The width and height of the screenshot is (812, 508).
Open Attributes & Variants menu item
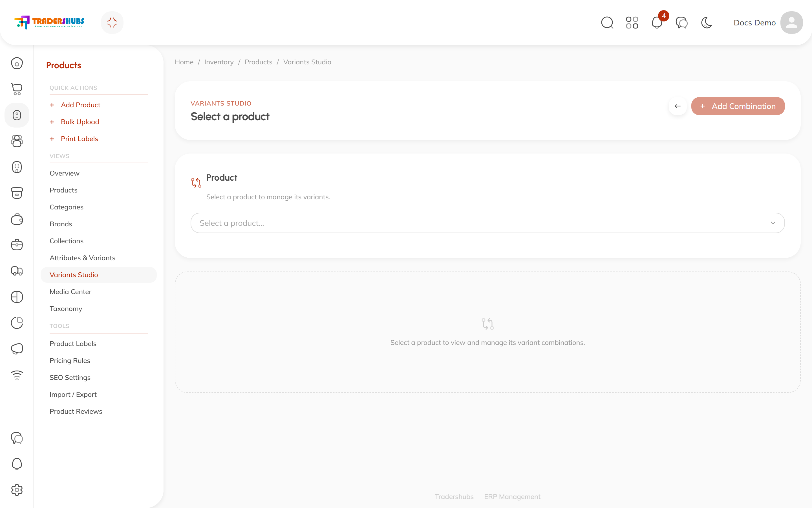tap(83, 258)
